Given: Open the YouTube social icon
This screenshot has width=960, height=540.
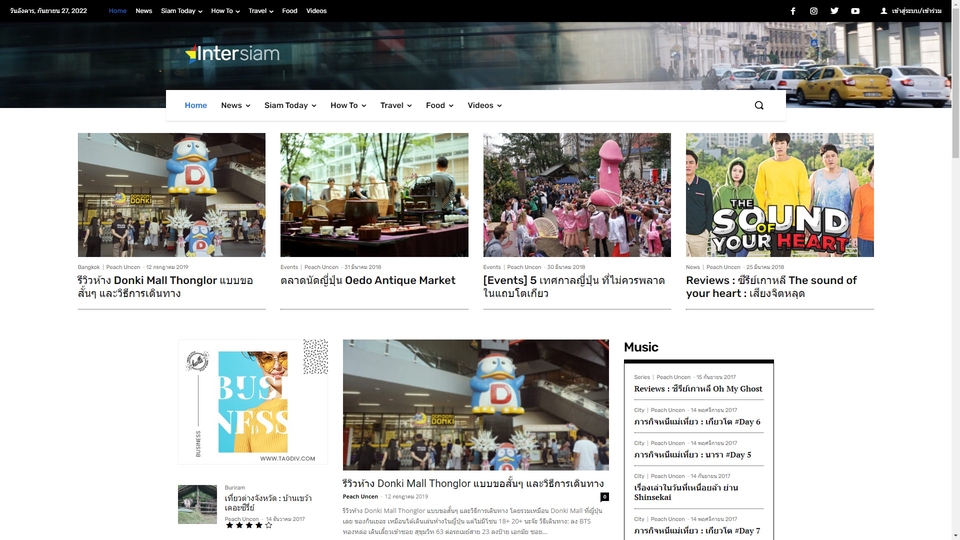Looking at the screenshot, I should click(855, 11).
